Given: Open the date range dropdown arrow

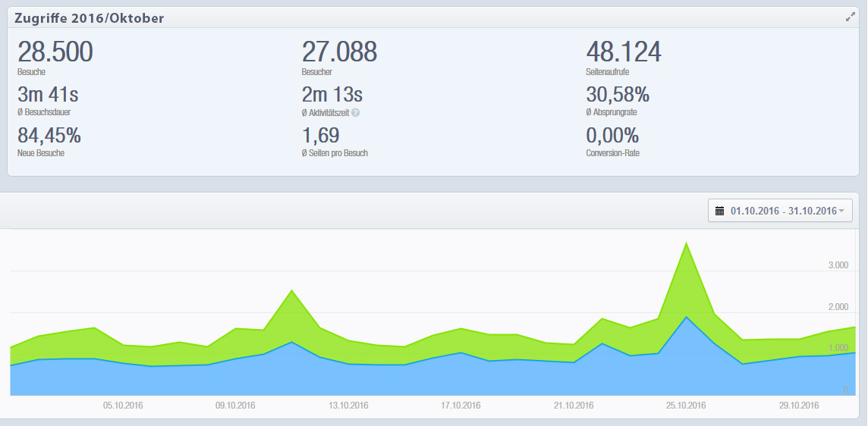Looking at the screenshot, I should [841, 211].
